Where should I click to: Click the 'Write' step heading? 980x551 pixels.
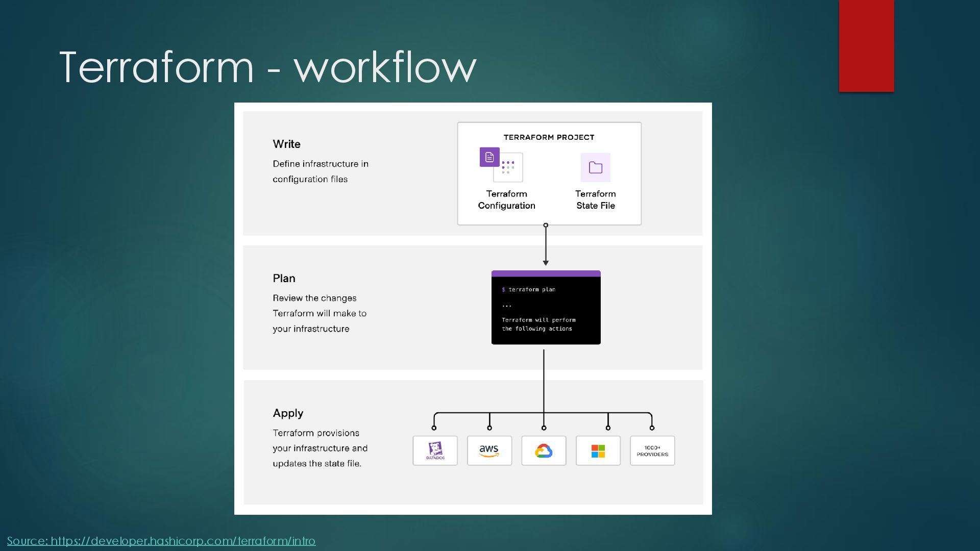286,144
